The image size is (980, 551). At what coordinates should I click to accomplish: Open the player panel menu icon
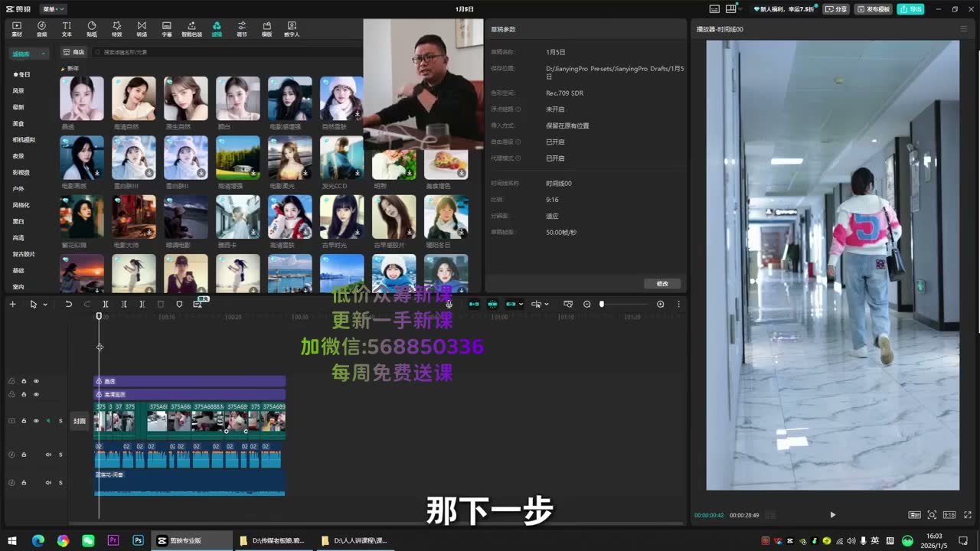point(964,29)
